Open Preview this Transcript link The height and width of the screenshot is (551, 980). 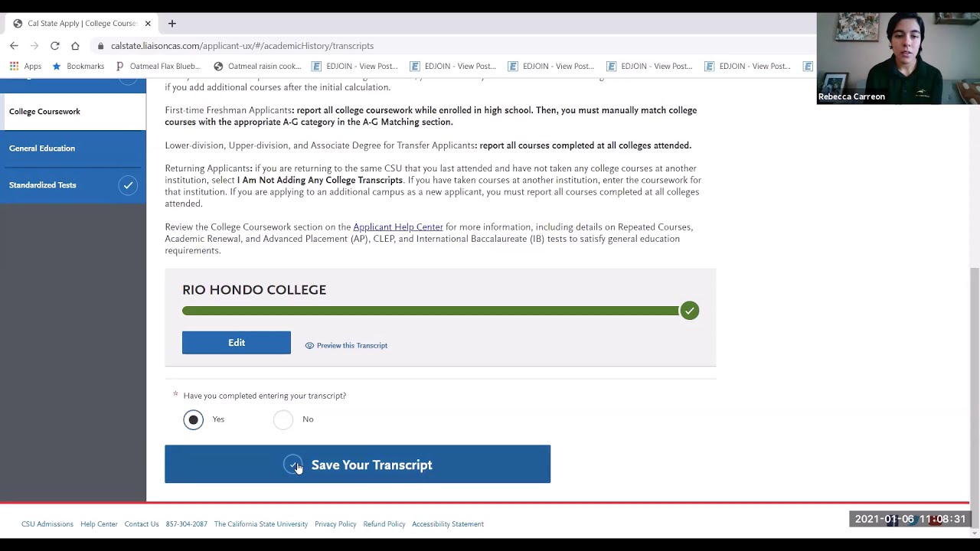coord(352,346)
